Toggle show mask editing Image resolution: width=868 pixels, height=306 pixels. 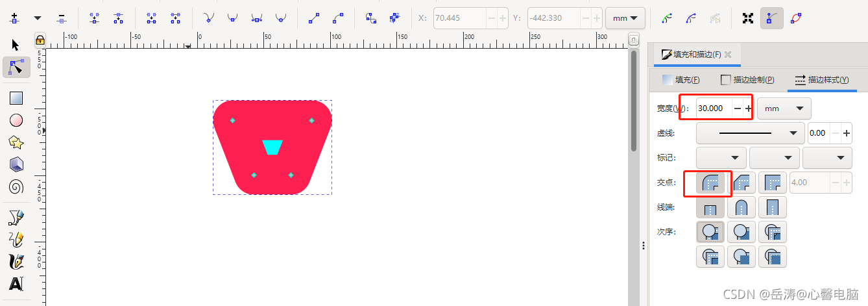click(691, 18)
